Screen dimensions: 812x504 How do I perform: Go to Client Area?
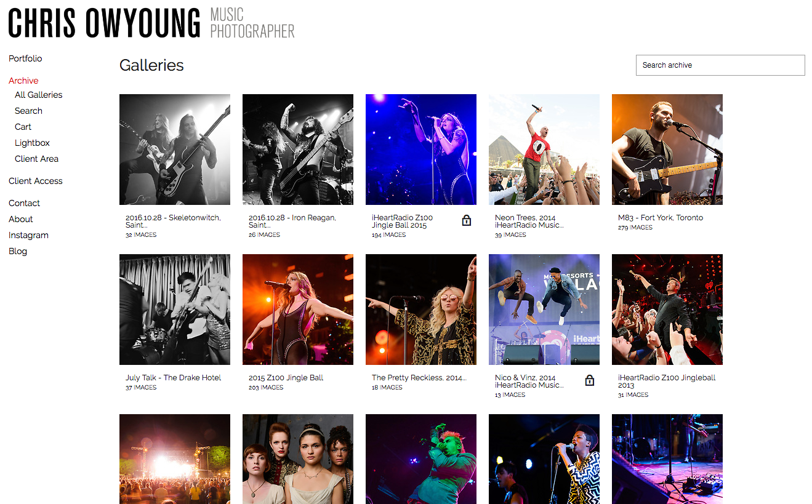[36, 159]
